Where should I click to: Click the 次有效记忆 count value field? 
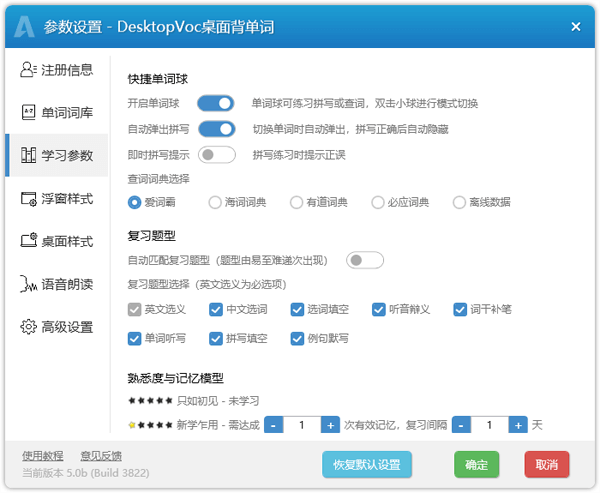pos(302,425)
